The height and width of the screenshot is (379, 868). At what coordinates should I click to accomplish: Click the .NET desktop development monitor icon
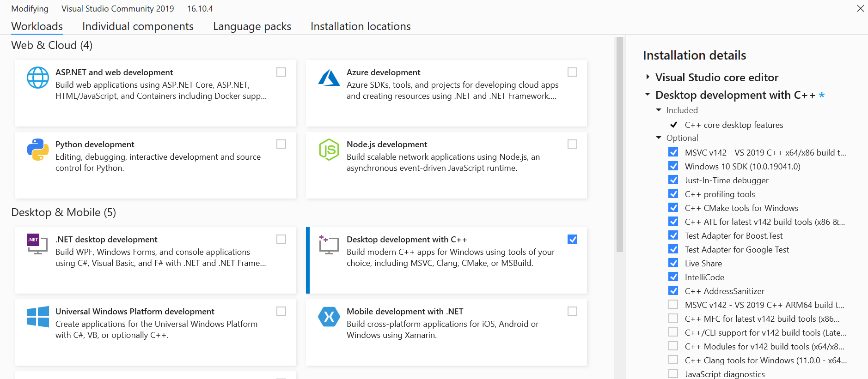(x=37, y=244)
